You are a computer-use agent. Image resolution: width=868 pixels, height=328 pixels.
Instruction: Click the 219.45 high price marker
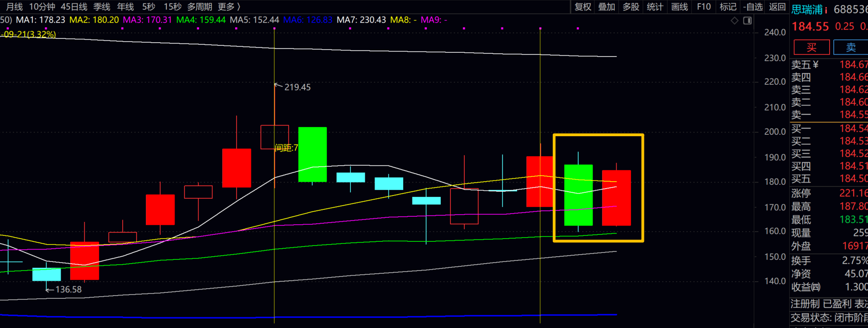click(x=297, y=87)
